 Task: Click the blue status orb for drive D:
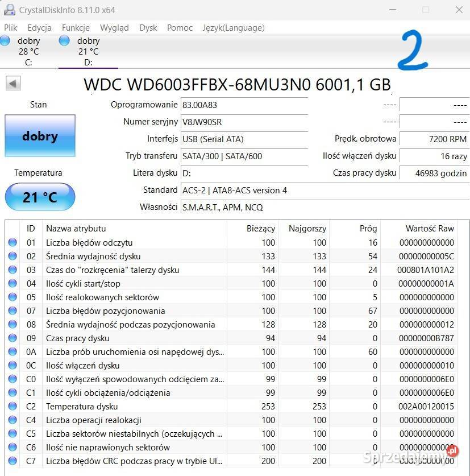pos(64,40)
